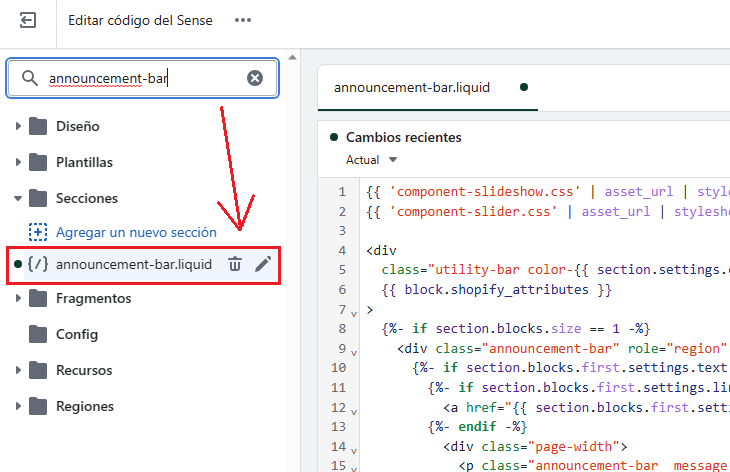Click the Config folder icon
The height and width of the screenshot is (472, 730).
coord(38,334)
